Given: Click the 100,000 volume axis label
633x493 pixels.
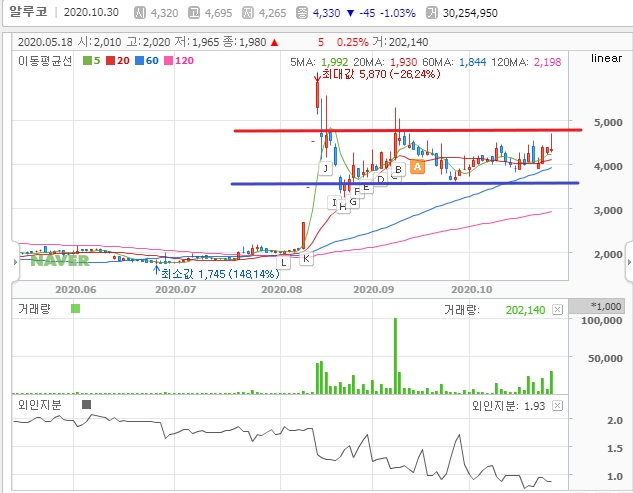Looking at the screenshot, I should (x=602, y=321).
